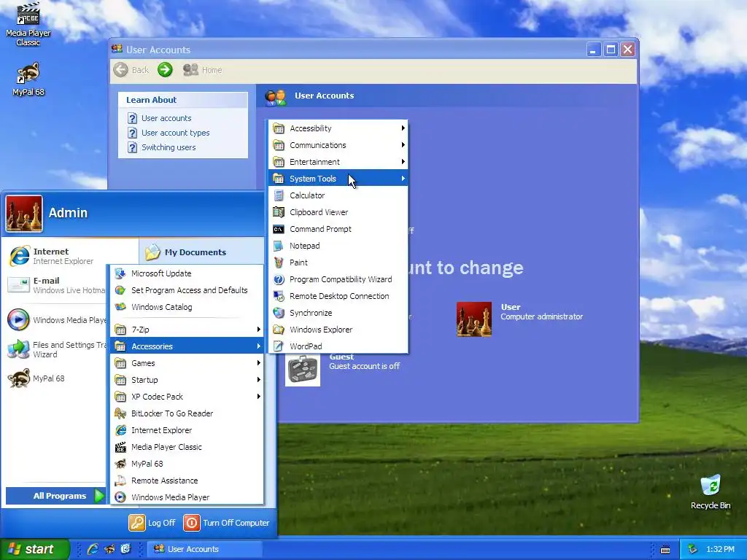Launch MyPal 68 from Start menu left pane
Viewport: 747px width, 560px height.
click(36, 378)
